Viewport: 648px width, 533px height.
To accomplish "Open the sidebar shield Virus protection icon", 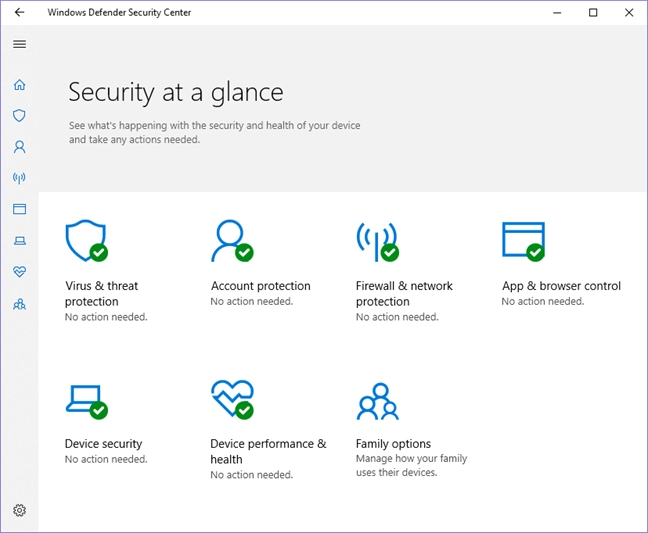I will coord(19,116).
